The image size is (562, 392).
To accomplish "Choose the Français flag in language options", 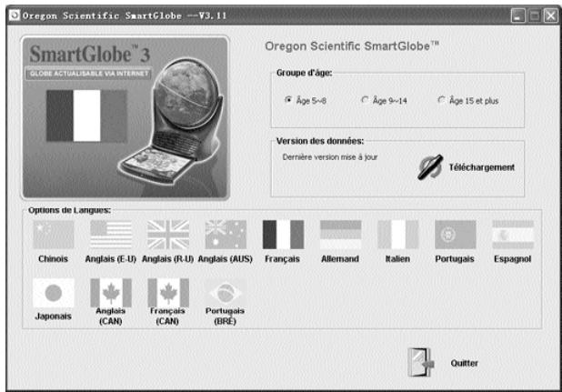I will click(283, 235).
